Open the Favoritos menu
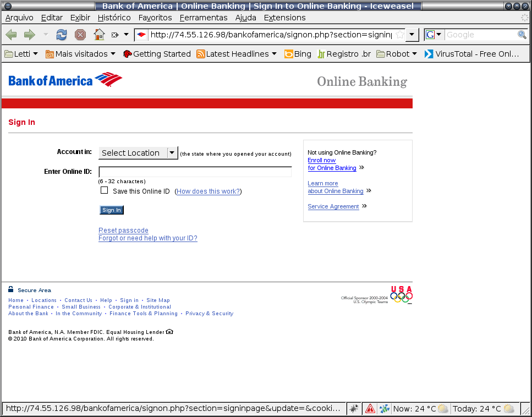 (155, 18)
